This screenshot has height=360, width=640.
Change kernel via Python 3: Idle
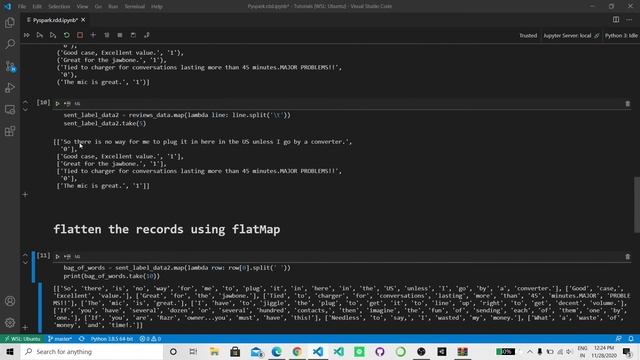621,36
